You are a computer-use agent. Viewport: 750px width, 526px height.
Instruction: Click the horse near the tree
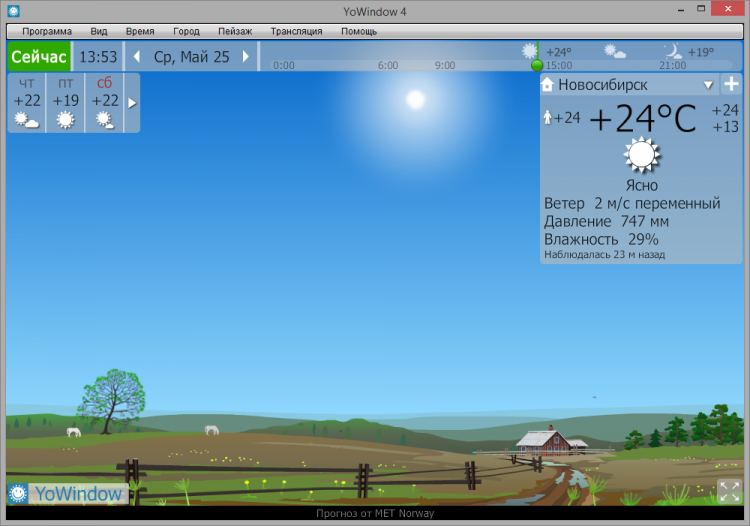(x=74, y=432)
